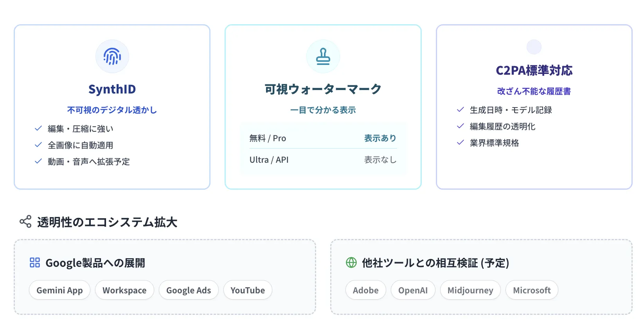Click the C2PA標準対応 heading
Viewport: 644px width, 327px height.
[534, 70]
